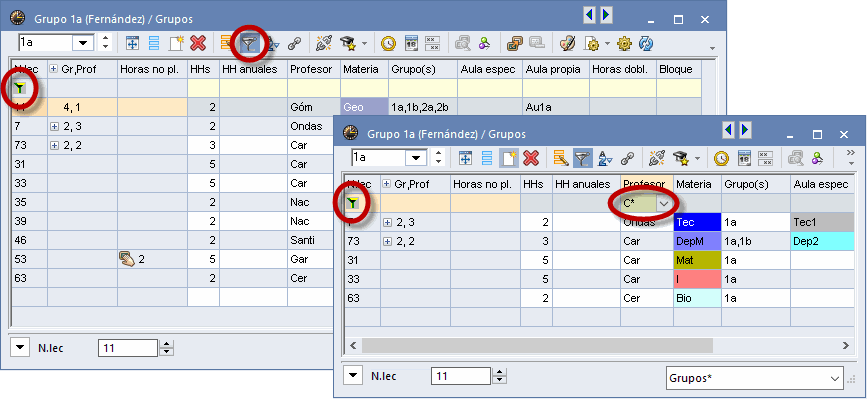Click the calendar icon in back window toolbar

[411, 43]
